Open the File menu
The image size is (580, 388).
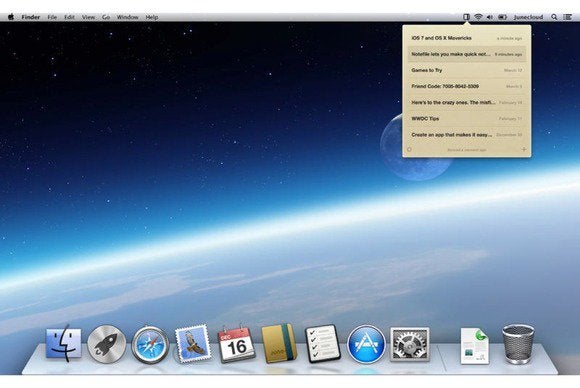click(x=52, y=17)
